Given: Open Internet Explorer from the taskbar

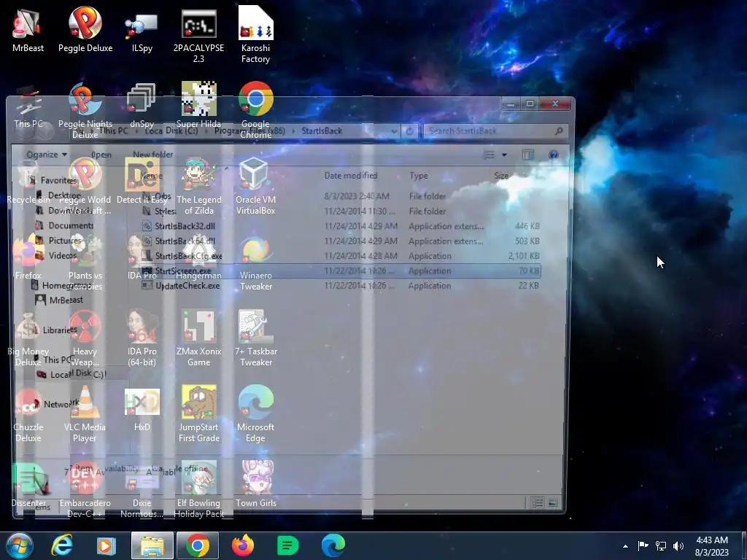Looking at the screenshot, I should [62, 545].
